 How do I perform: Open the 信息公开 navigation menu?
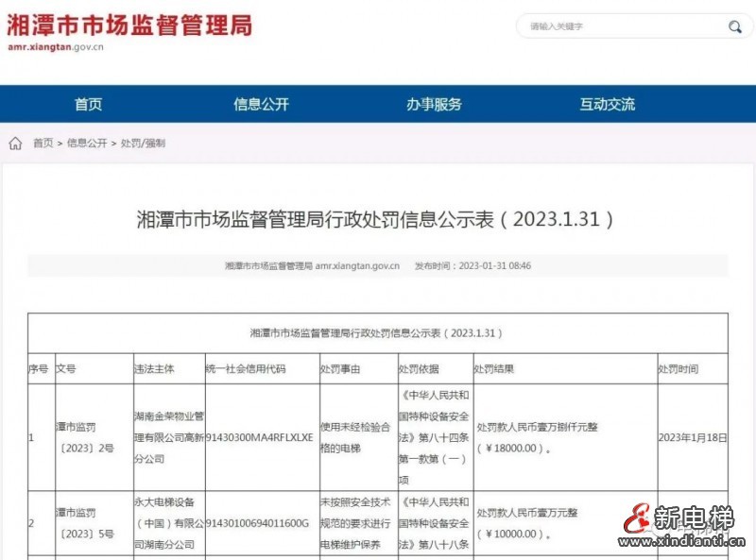[x=261, y=104]
